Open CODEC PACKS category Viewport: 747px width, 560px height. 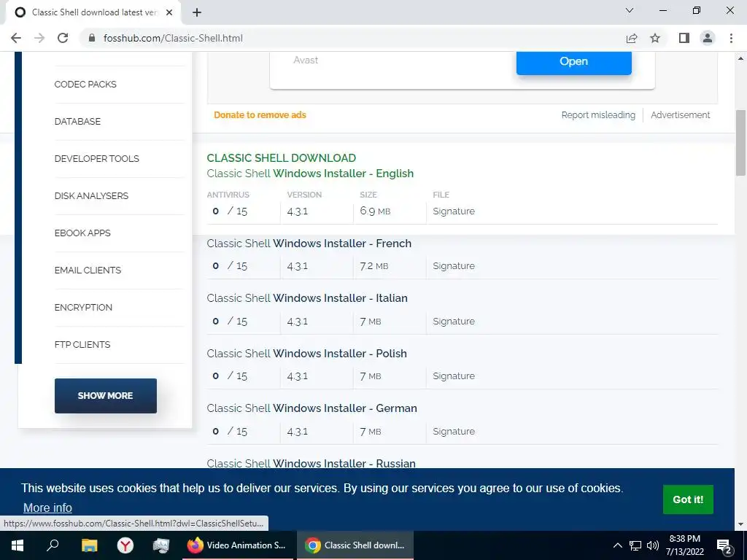tap(85, 85)
